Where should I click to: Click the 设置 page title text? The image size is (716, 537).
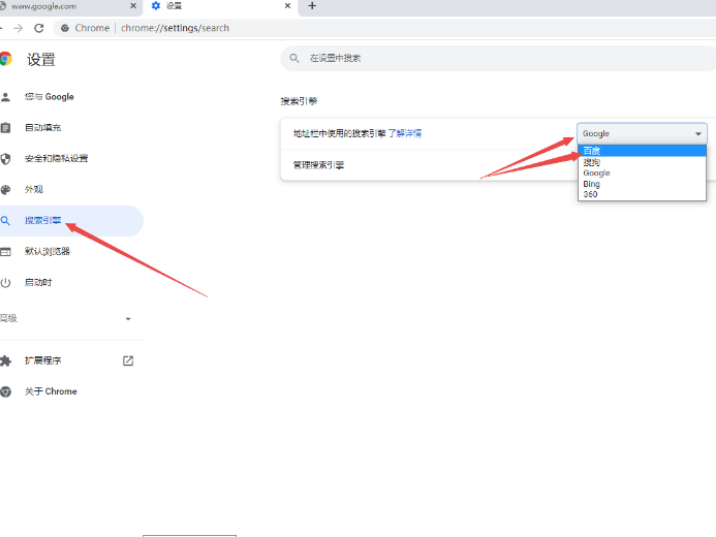[x=41, y=59]
